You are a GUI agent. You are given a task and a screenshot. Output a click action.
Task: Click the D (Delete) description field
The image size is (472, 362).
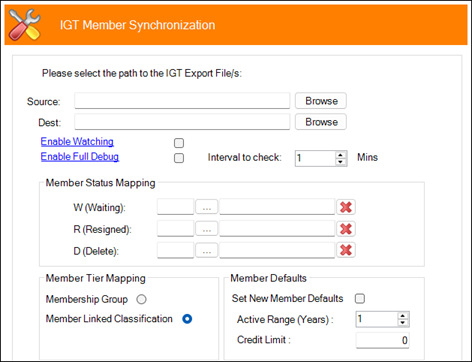[277, 250]
